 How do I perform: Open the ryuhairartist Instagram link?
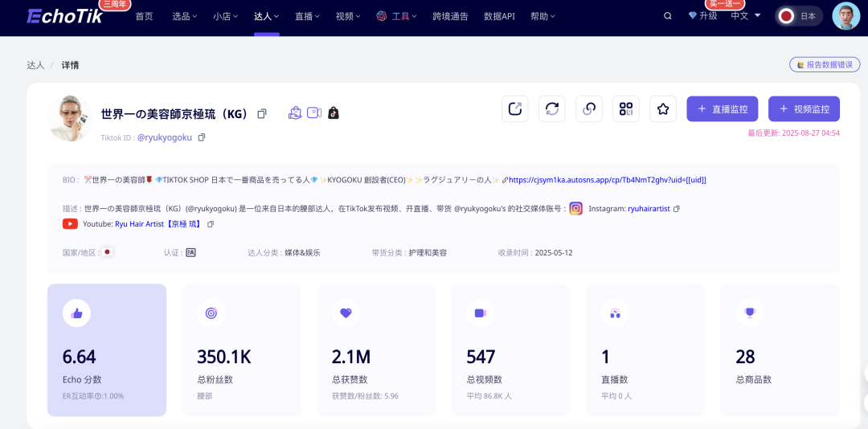point(649,209)
